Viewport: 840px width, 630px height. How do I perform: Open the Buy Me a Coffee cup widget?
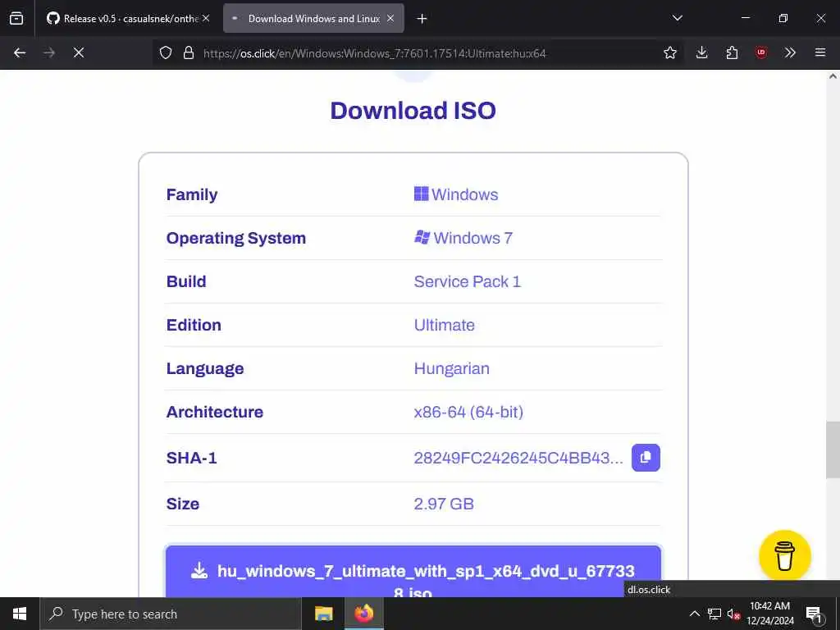pos(785,555)
